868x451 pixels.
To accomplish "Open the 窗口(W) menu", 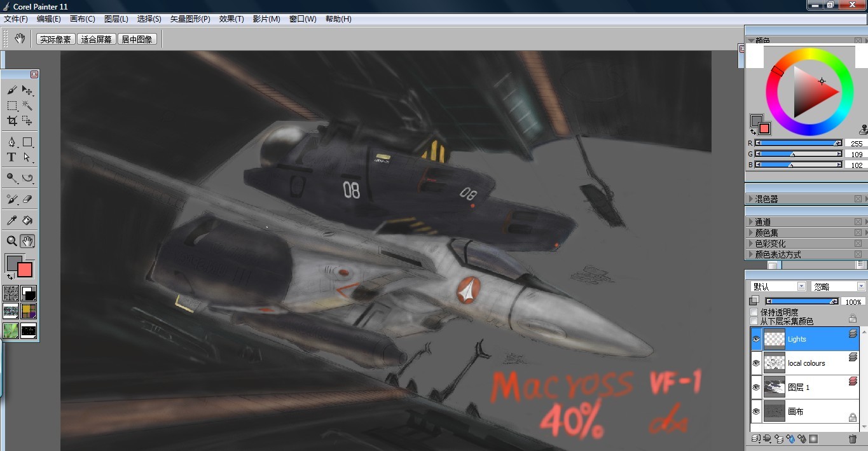I will 303,19.
